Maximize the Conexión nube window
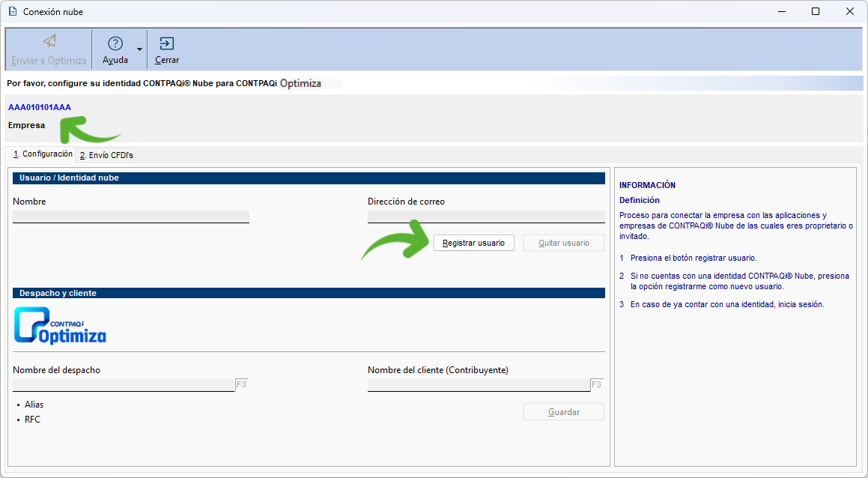Viewport: 868px width, 478px height. pyautogui.click(x=816, y=12)
